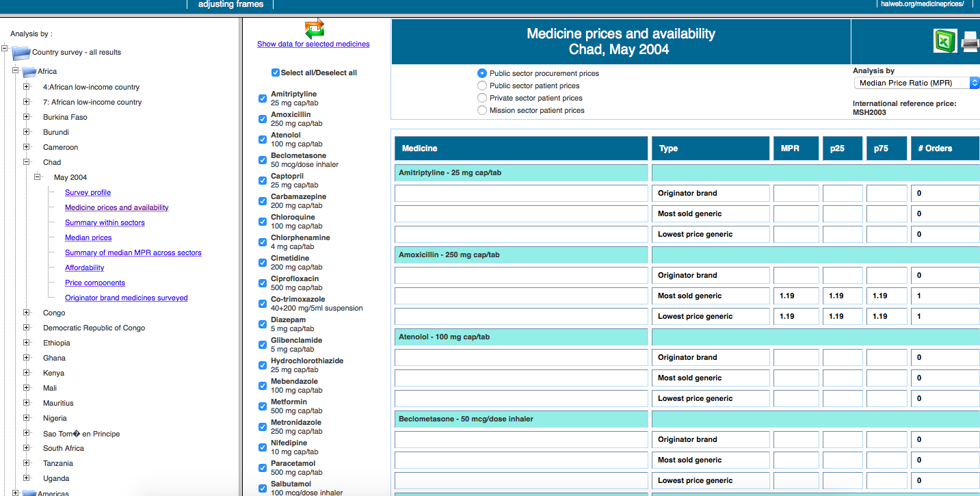This screenshot has width=980, height=496.
Task: Deselect the Atenolol 100 mg checkbox
Action: click(263, 140)
